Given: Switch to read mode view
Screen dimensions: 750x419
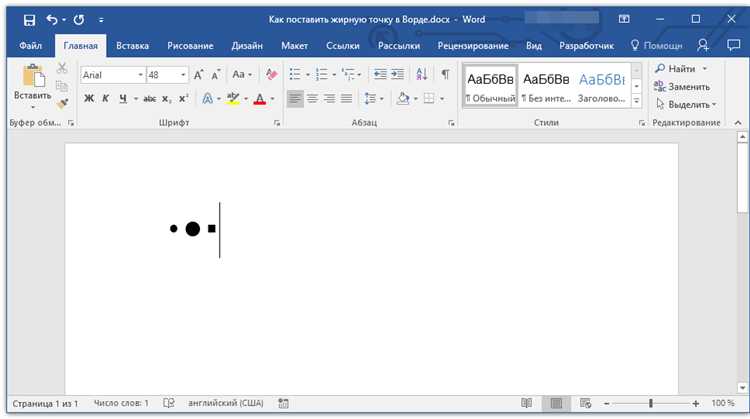Looking at the screenshot, I should coord(527,403).
